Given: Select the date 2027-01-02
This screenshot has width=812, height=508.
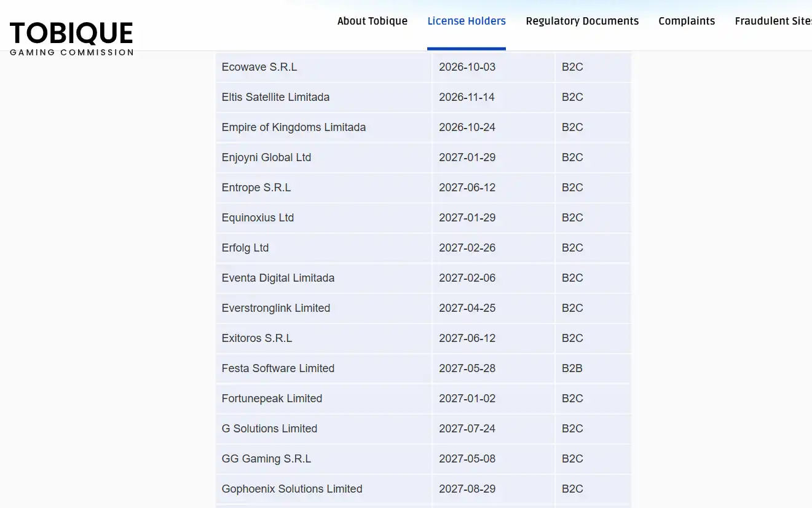Looking at the screenshot, I should click(x=467, y=399).
